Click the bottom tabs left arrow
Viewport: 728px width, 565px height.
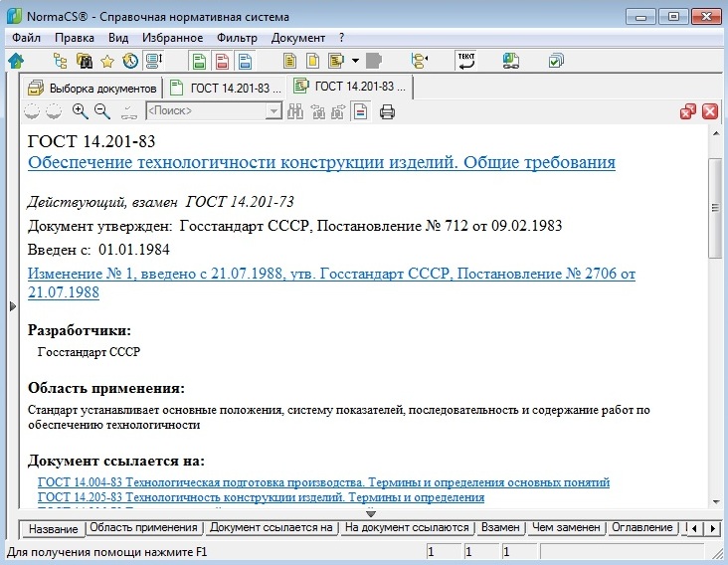tap(694, 528)
